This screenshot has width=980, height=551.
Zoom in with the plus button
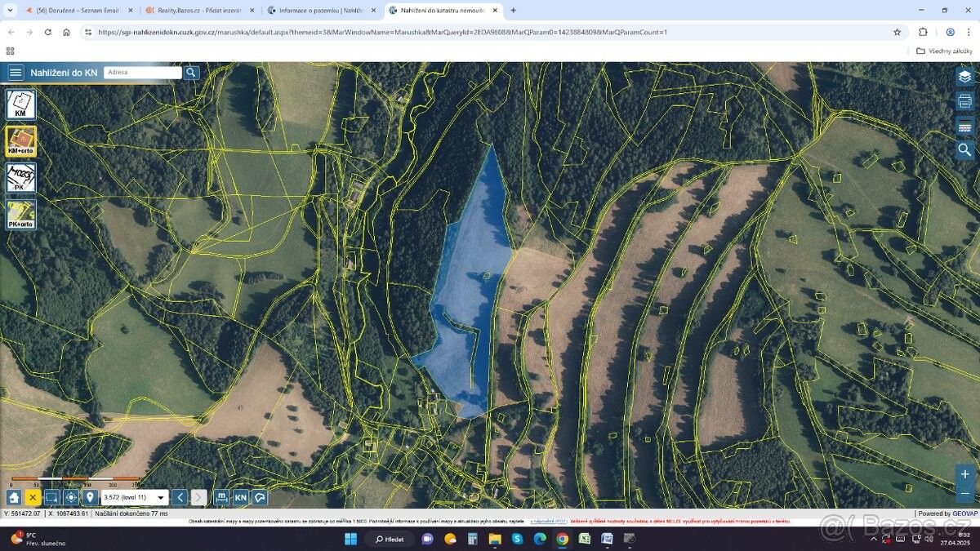pyautogui.click(x=964, y=474)
